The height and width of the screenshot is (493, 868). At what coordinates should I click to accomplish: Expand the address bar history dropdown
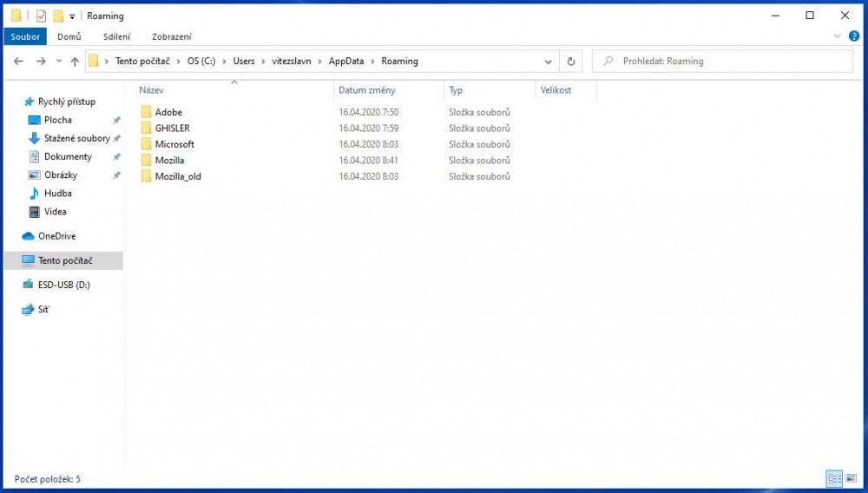point(549,62)
